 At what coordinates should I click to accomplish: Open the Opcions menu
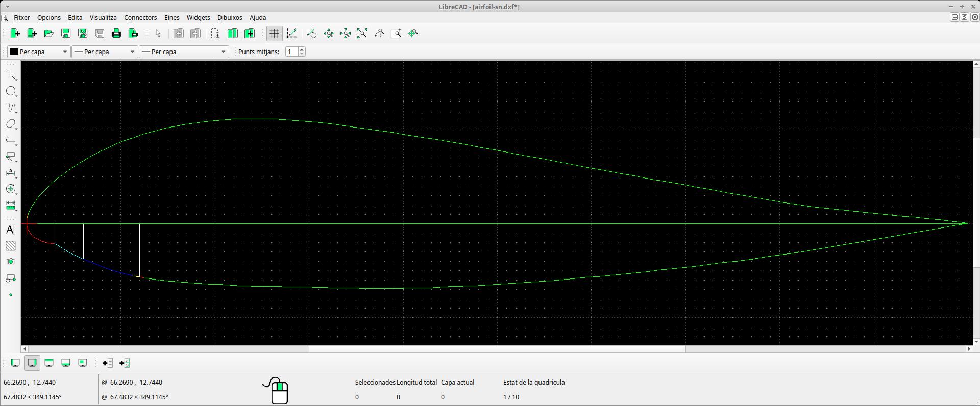(x=49, y=17)
